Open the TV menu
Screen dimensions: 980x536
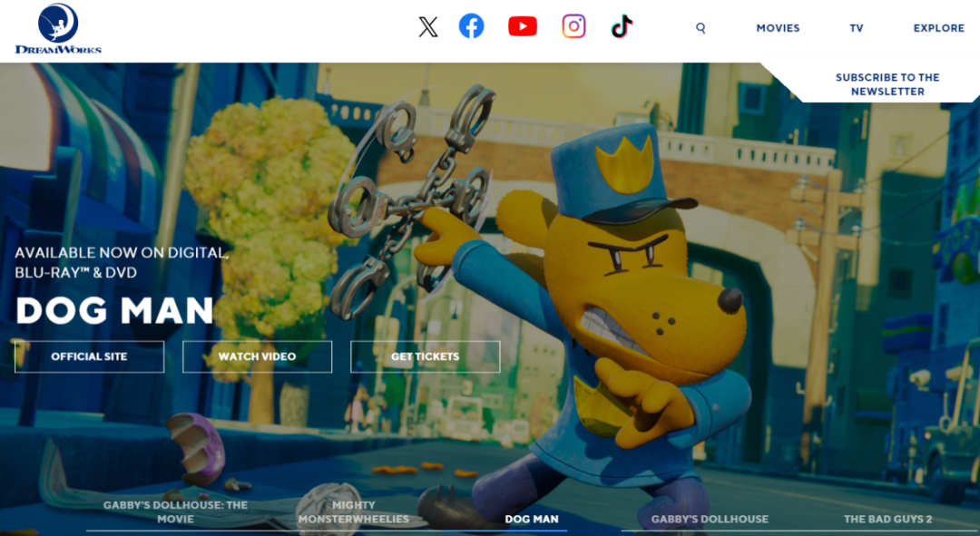pos(857,28)
